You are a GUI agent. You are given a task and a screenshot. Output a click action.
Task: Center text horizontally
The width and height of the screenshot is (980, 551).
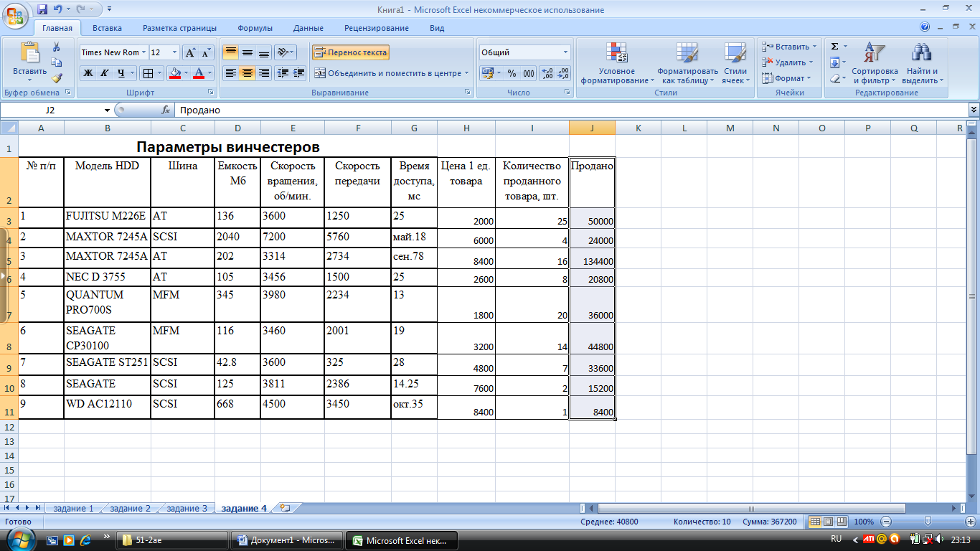click(248, 73)
